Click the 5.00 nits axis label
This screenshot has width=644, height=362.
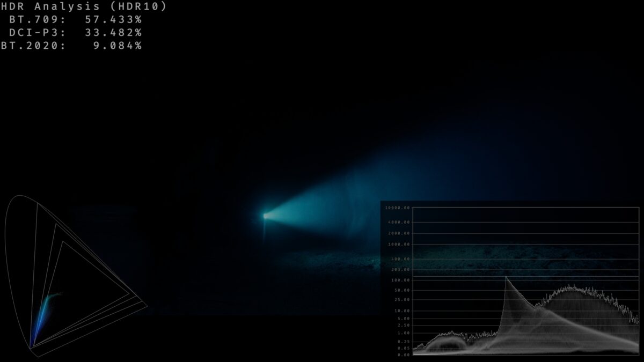404,319
